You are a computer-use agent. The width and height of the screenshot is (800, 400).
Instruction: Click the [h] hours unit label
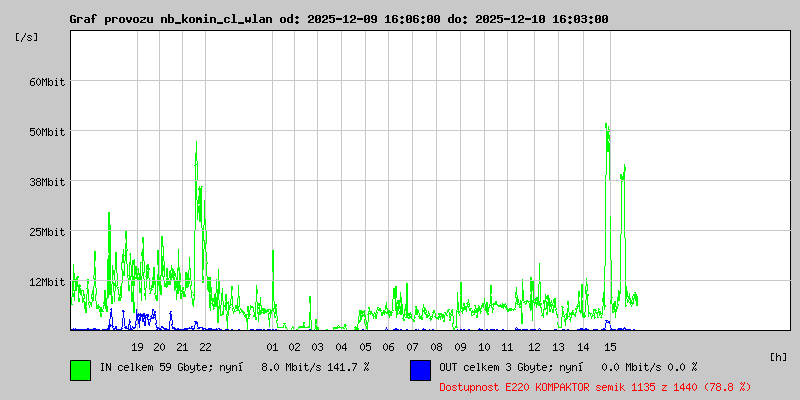(778, 356)
